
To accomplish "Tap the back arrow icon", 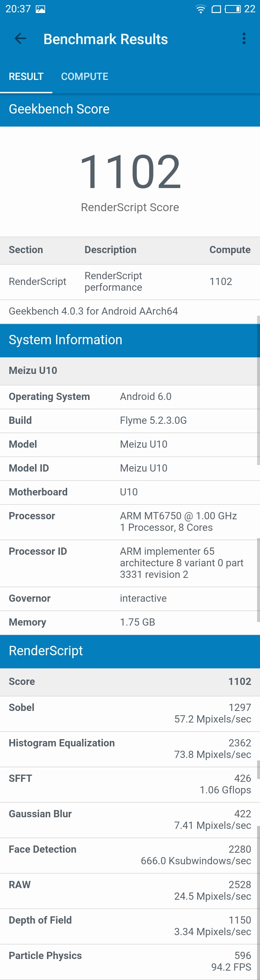I will coord(20,38).
